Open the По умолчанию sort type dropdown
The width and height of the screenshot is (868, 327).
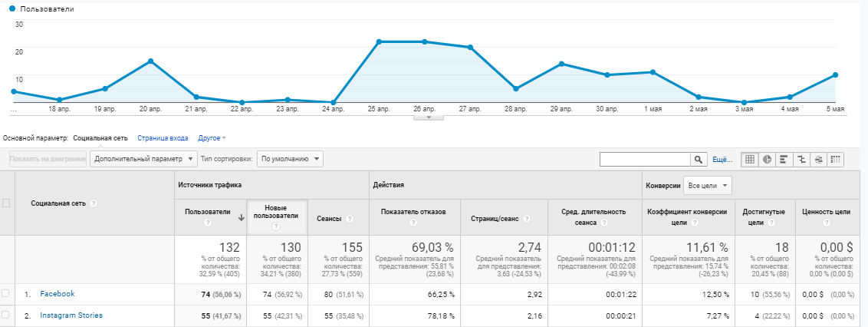(290, 159)
